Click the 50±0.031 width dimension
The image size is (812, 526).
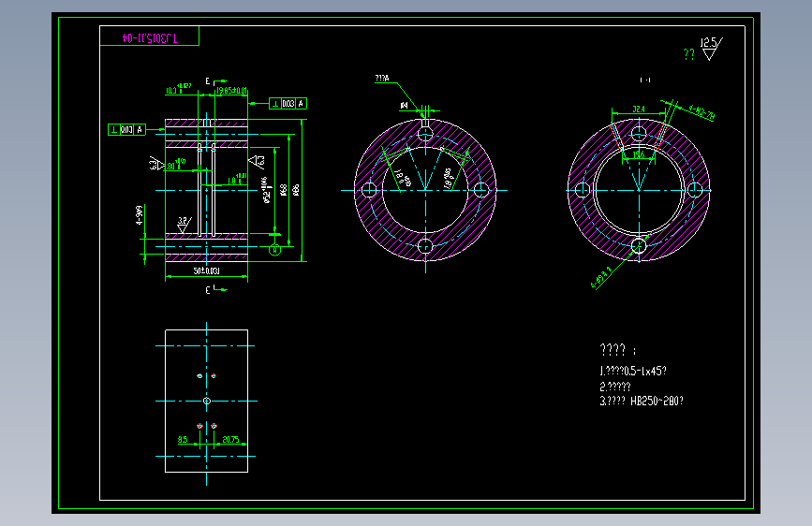pyautogui.click(x=207, y=270)
